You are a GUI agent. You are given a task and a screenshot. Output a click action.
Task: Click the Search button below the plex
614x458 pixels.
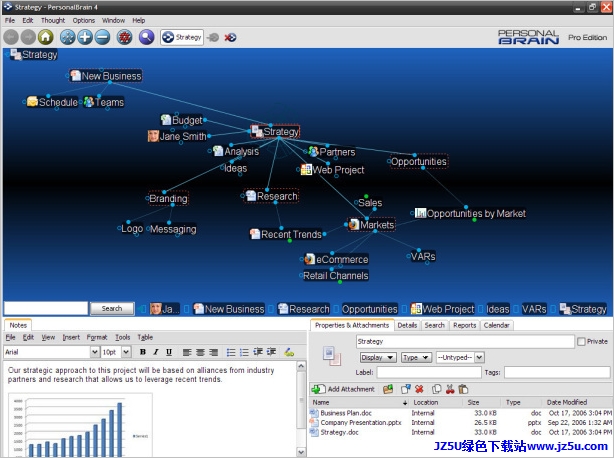[x=112, y=308]
